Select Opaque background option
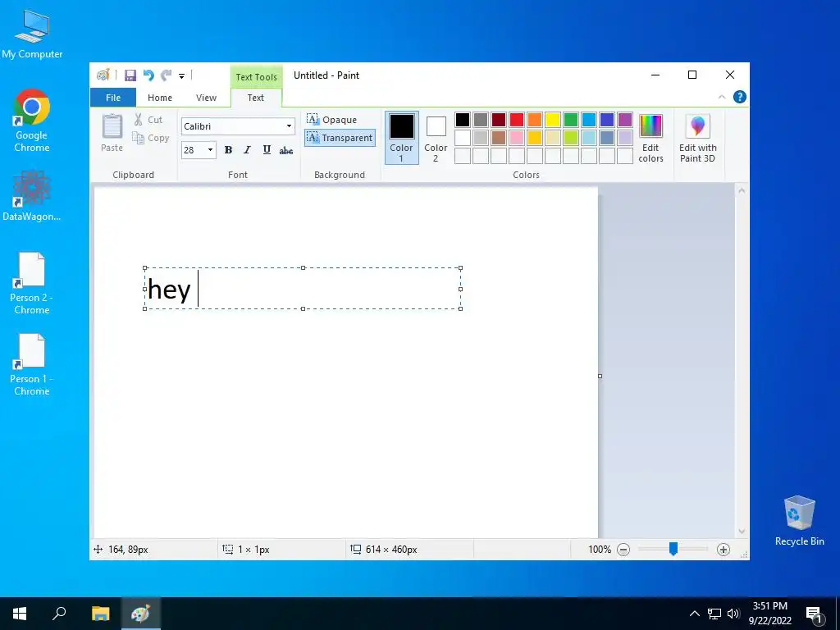Viewport: 840px width, 630px height. 332,120
